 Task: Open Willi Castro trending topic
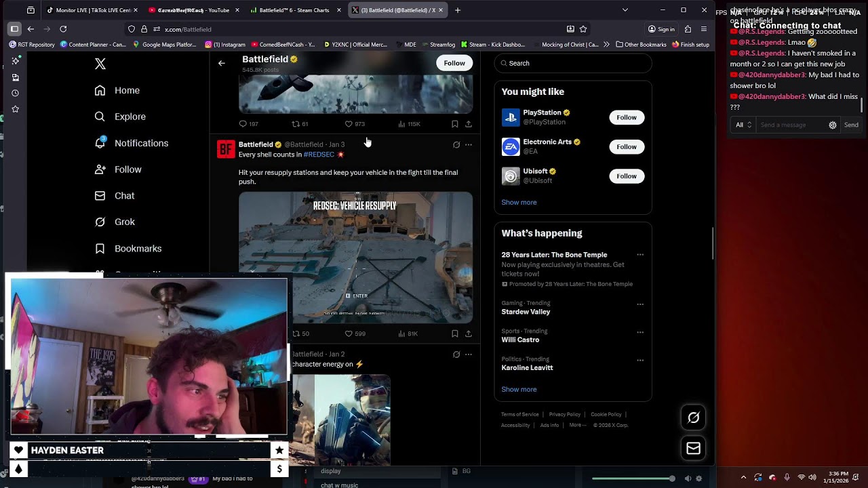tap(520, 340)
